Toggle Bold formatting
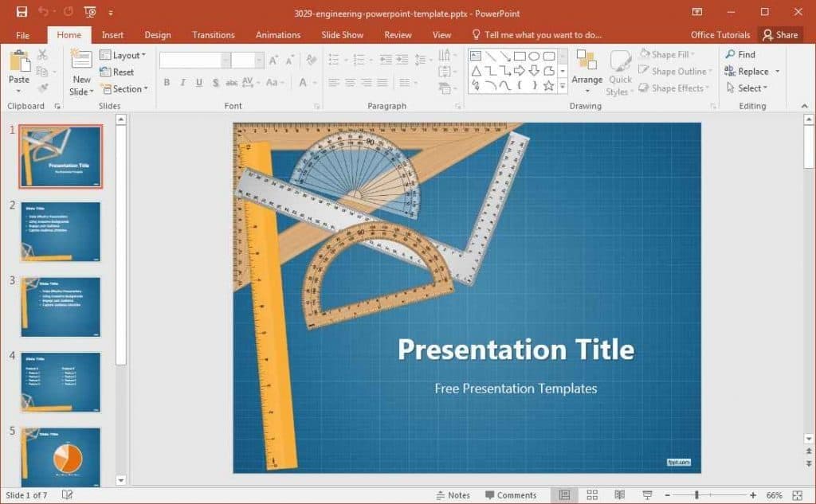 click(167, 83)
